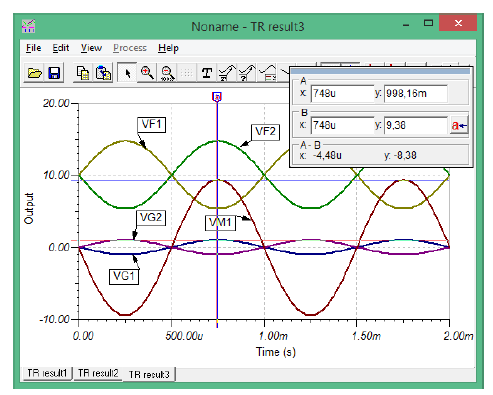Close the window with red X
The height and width of the screenshot is (395, 493).
458,23
